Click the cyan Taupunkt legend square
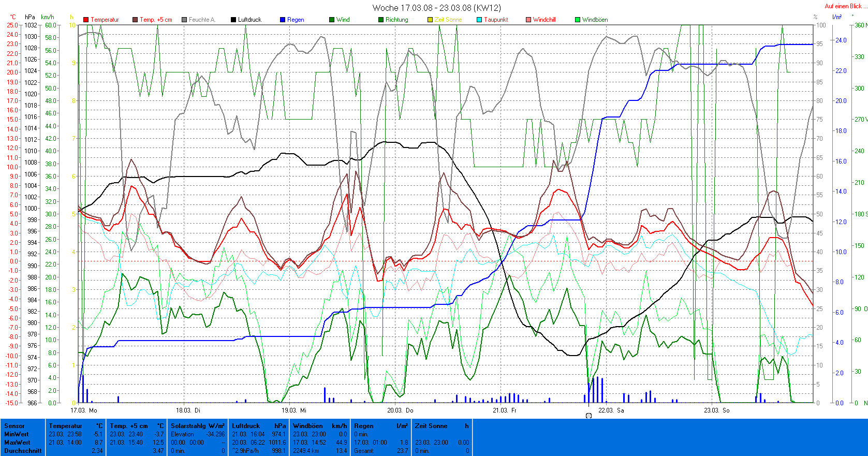The image size is (868, 456). click(x=479, y=20)
